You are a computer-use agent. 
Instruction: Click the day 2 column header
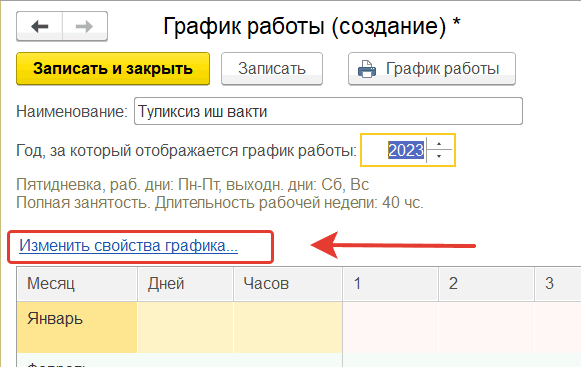point(487,284)
